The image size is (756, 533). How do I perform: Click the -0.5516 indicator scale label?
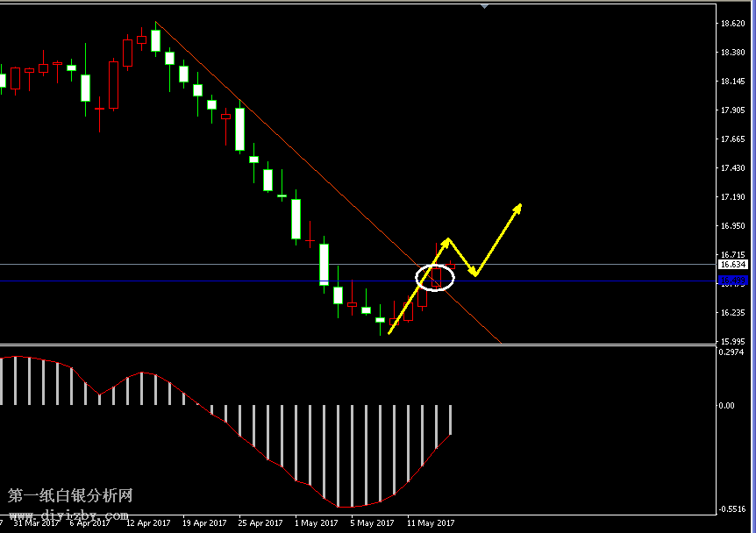click(x=731, y=508)
